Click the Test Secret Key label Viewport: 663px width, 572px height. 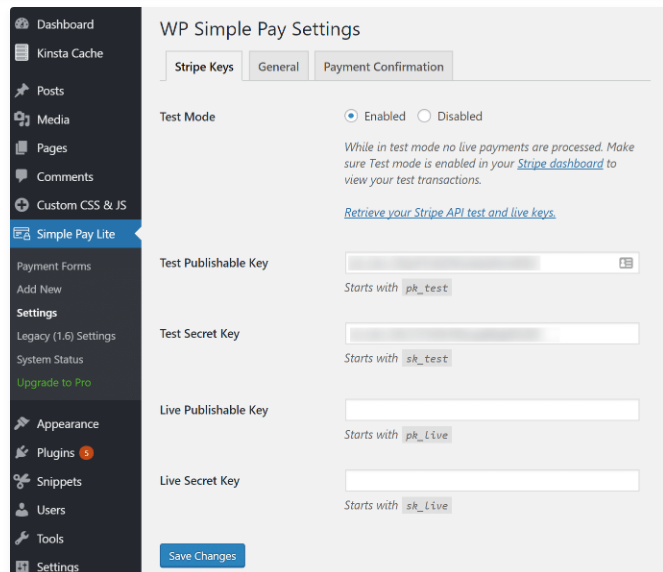coord(200,334)
